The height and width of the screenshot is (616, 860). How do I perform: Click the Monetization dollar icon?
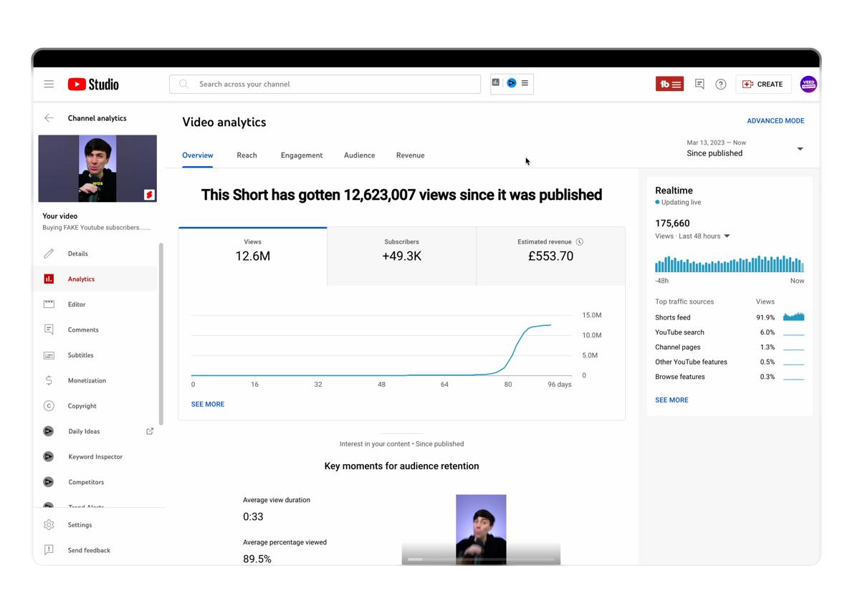(49, 380)
